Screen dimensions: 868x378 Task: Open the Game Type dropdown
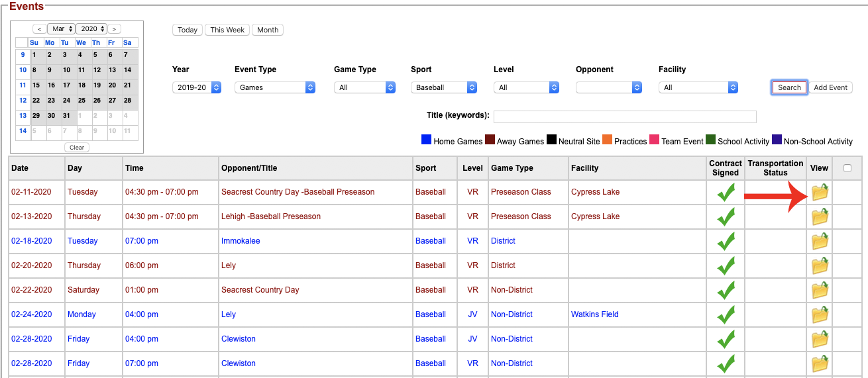click(364, 87)
